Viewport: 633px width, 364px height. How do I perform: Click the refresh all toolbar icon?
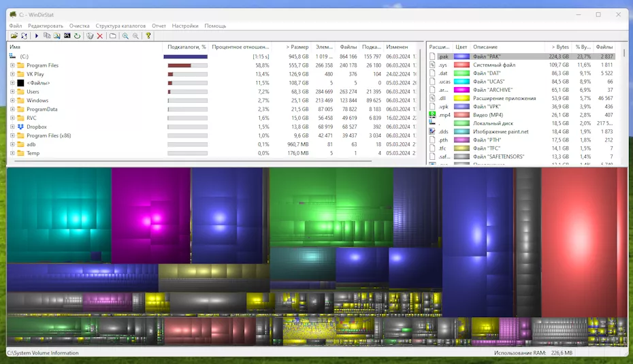pos(24,36)
